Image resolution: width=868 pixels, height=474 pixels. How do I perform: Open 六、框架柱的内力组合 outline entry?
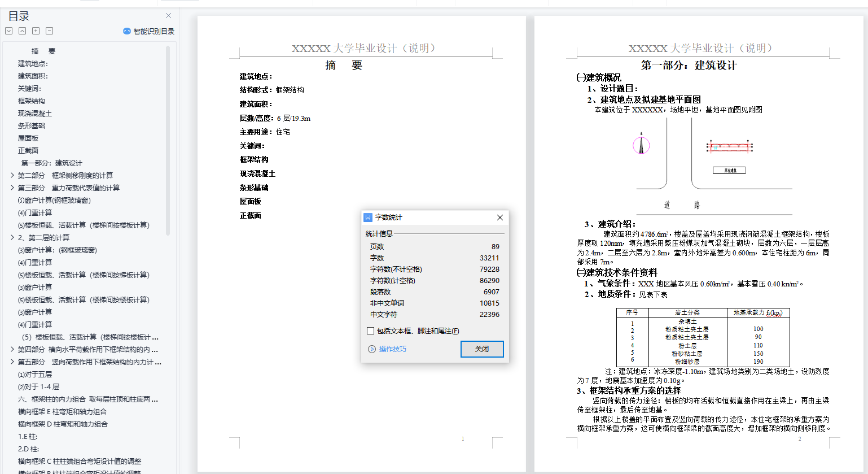point(88,399)
